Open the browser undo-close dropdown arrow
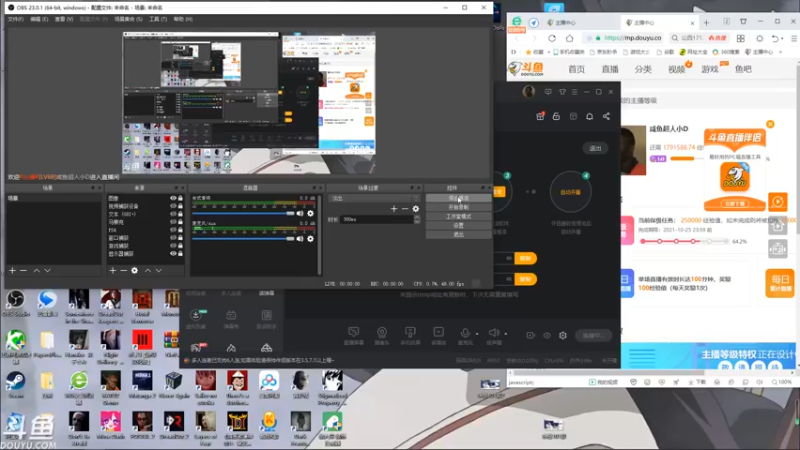The height and width of the screenshot is (450, 800). 782,39
